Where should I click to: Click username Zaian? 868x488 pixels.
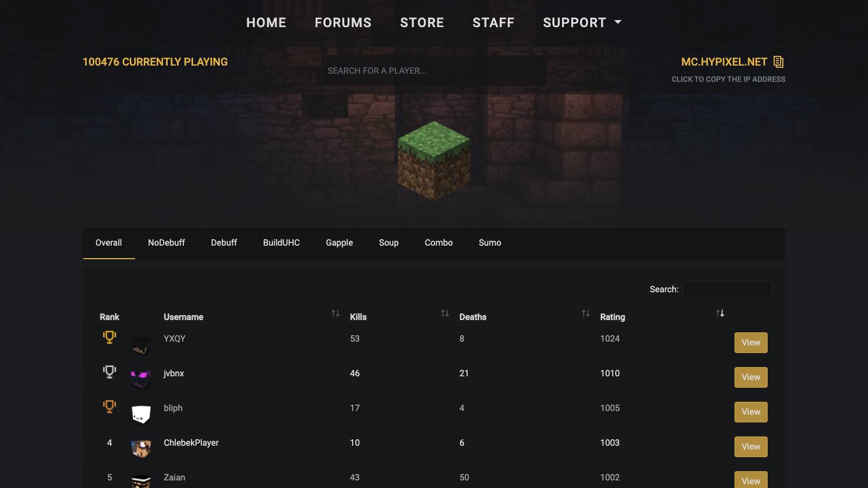175,478
